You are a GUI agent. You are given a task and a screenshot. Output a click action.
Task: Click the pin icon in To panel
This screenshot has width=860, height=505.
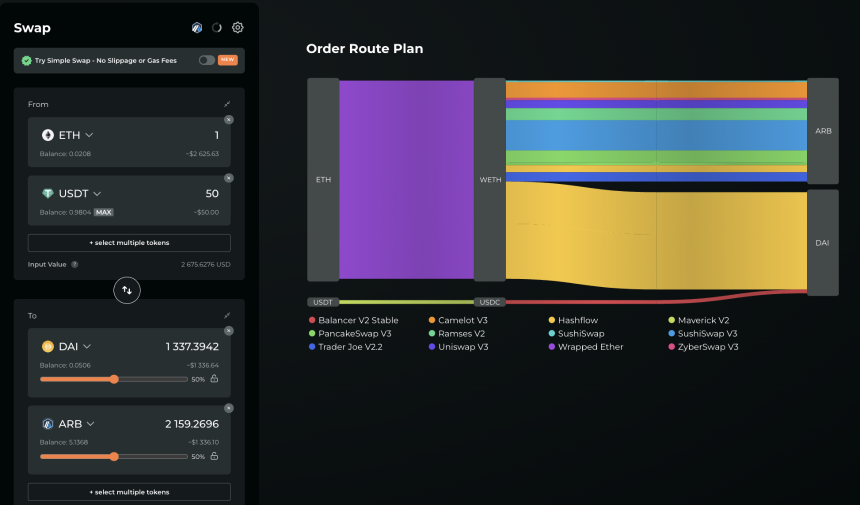tap(227, 315)
